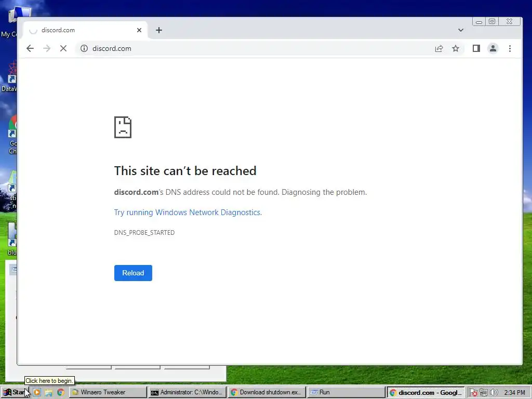This screenshot has height=399, width=532.
Task: Launch Chrome from quick launch
Action: tap(61, 393)
